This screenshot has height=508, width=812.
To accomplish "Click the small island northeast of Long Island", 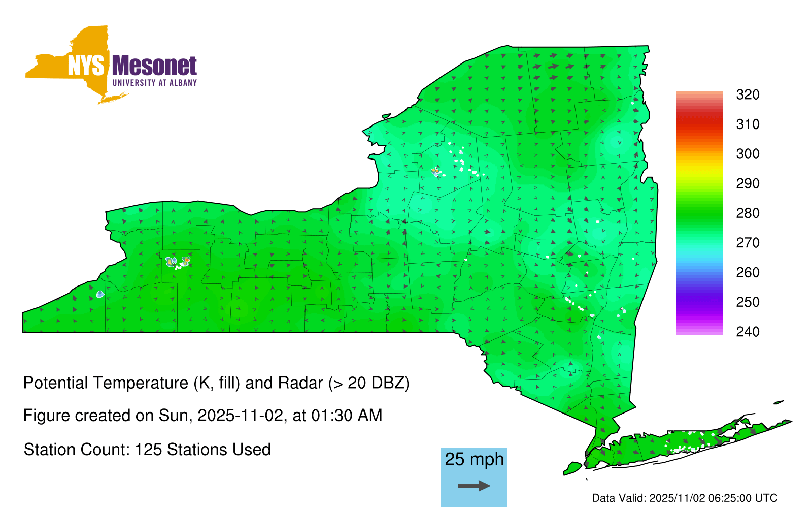I will (x=779, y=403).
